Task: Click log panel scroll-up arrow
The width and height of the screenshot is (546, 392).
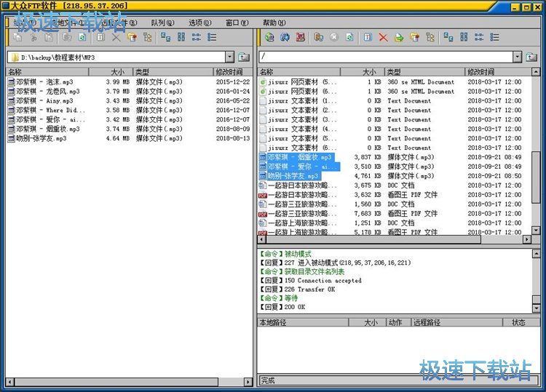Action: pyautogui.click(x=537, y=254)
